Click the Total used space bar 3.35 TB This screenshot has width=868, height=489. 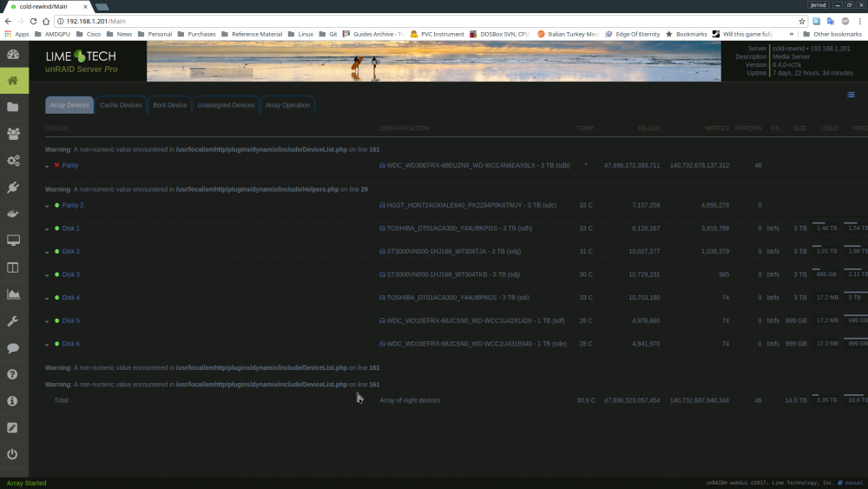pos(826,400)
